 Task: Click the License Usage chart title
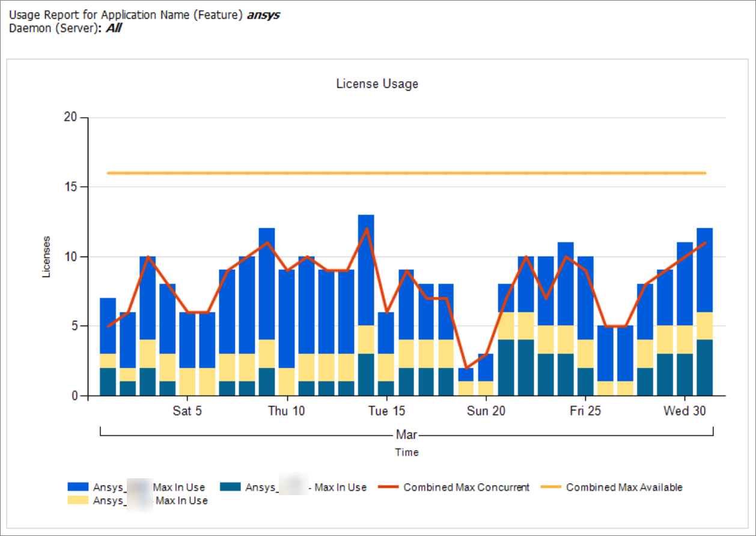377,84
